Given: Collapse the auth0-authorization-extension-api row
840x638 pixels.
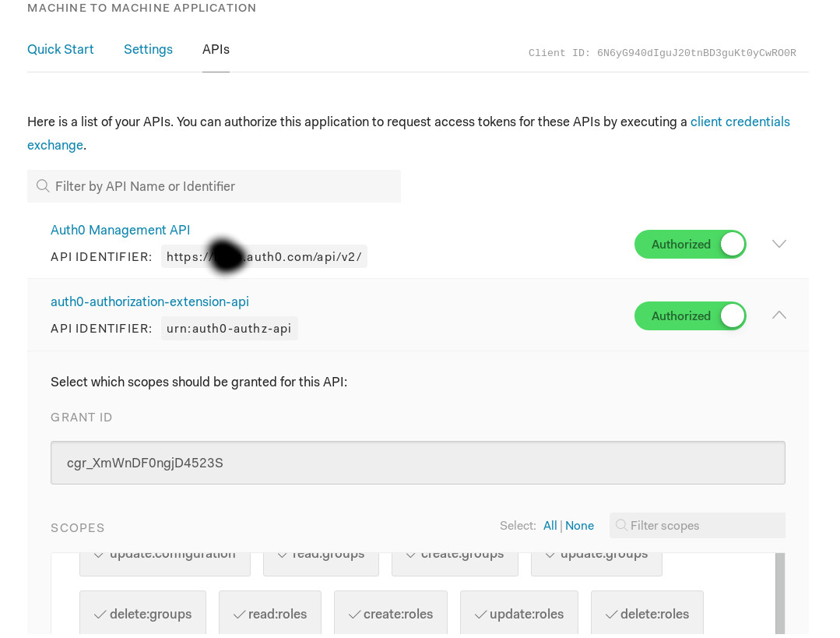Looking at the screenshot, I should tap(779, 315).
